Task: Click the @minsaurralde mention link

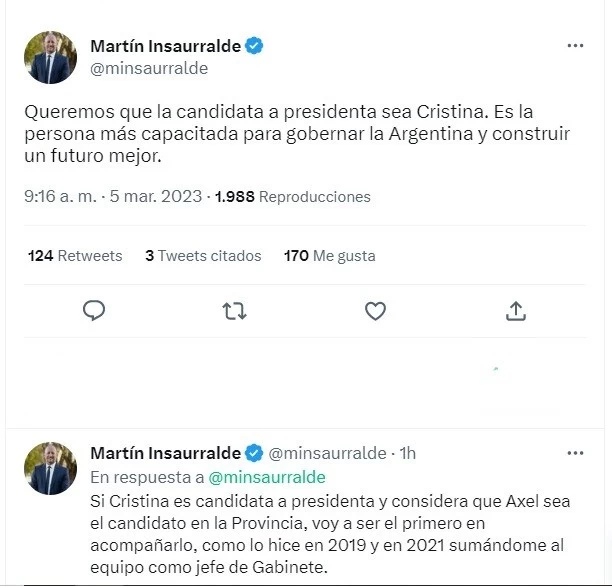Action: coord(267,477)
